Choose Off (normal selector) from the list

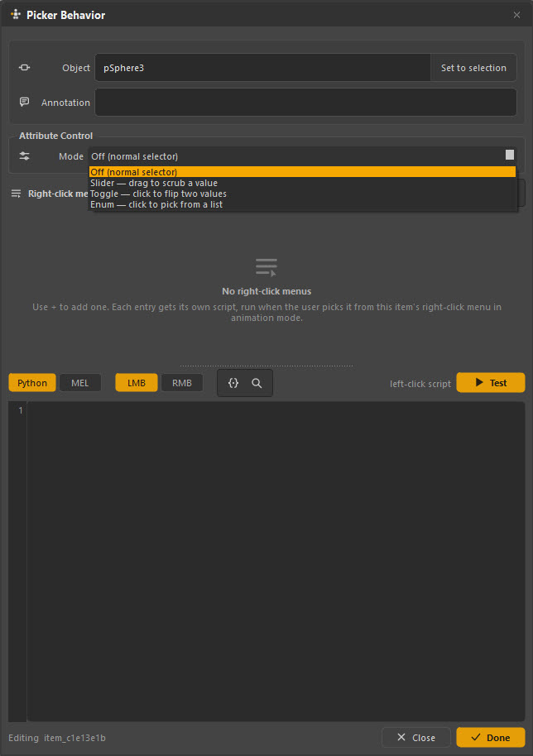[302, 172]
